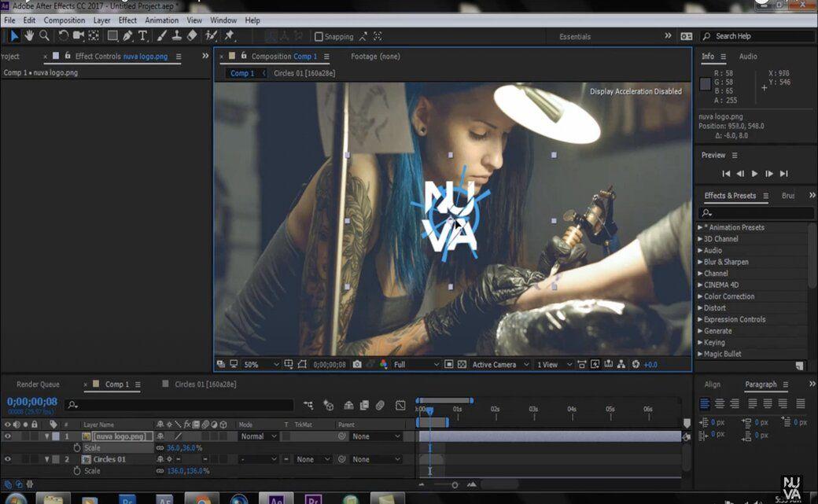Open the Graph Editor in timeline
This screenshot has width=818, height=504.
pos(400,405)
